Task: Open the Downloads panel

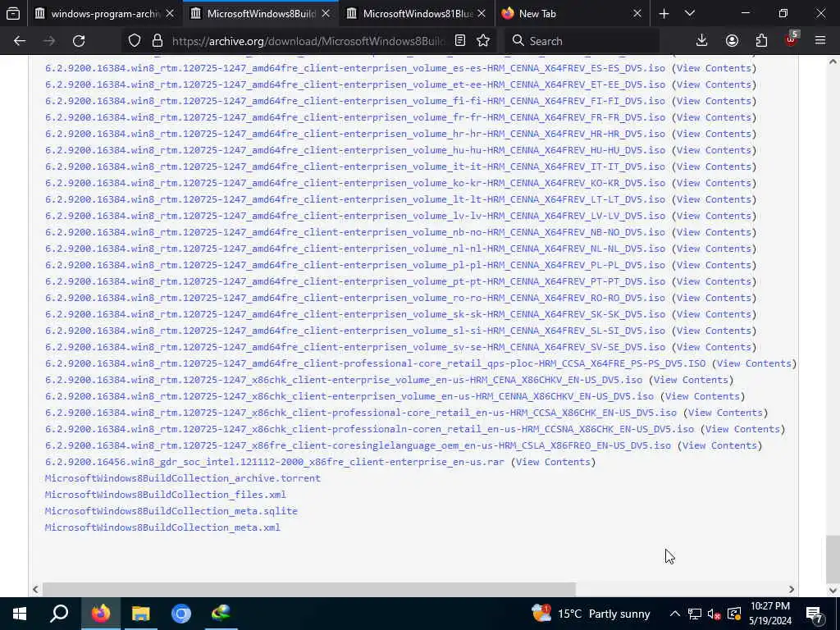Action: pyautogui.click(x=702, y=41)
